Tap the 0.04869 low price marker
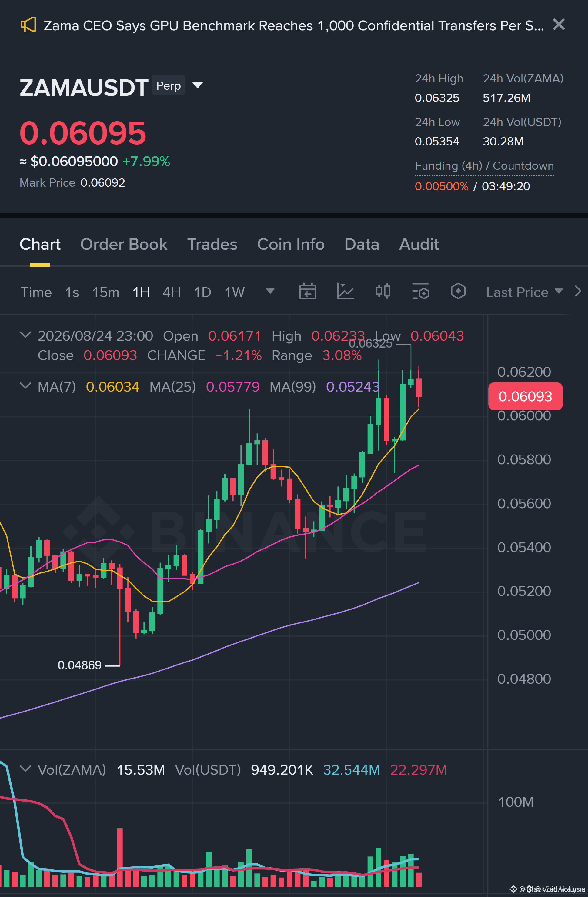Viewport: 588px width, 897px height. click(x=79, y=665)
